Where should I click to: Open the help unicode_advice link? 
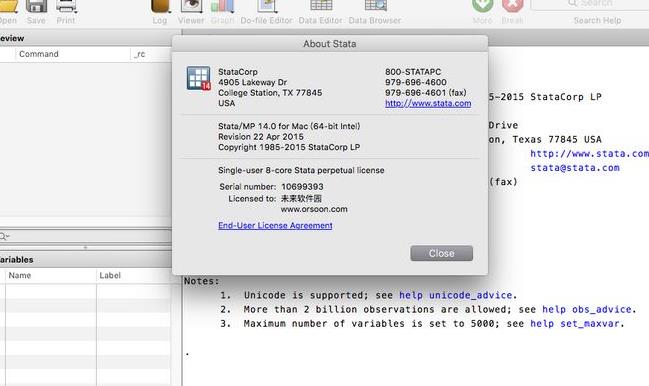[x=456, y=295]
